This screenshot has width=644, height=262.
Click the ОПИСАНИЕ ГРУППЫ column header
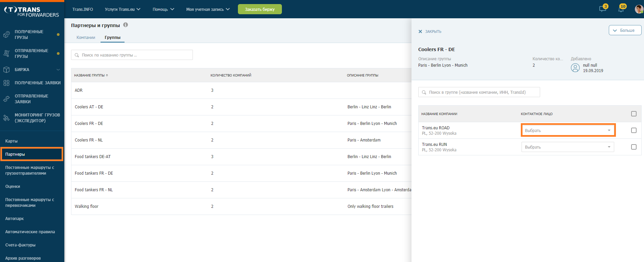click(362, 75)
